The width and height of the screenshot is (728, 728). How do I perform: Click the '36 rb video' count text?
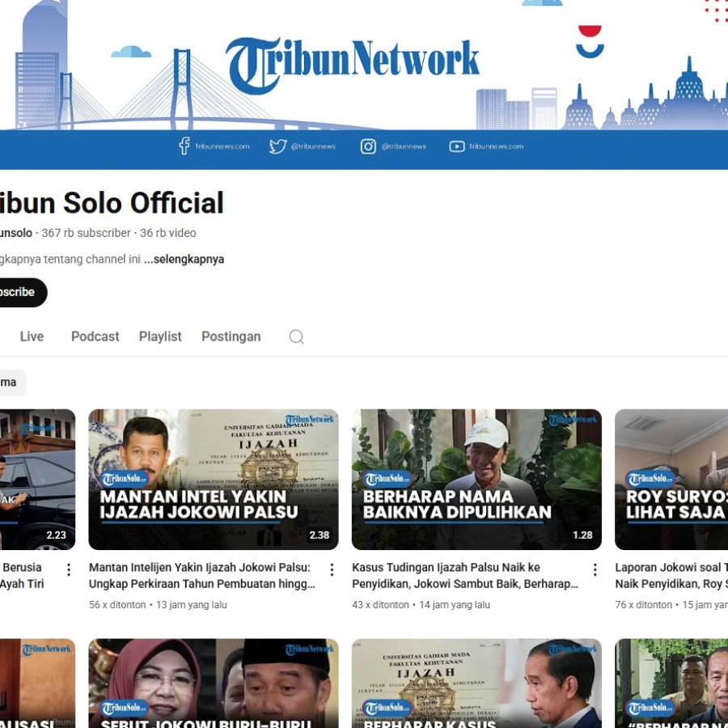[x=168, y=233]
